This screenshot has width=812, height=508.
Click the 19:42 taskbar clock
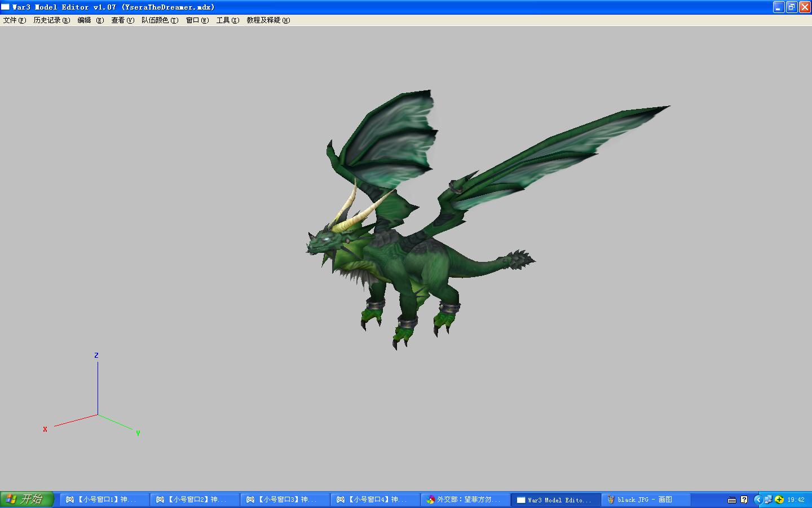[x=796, y=500]
